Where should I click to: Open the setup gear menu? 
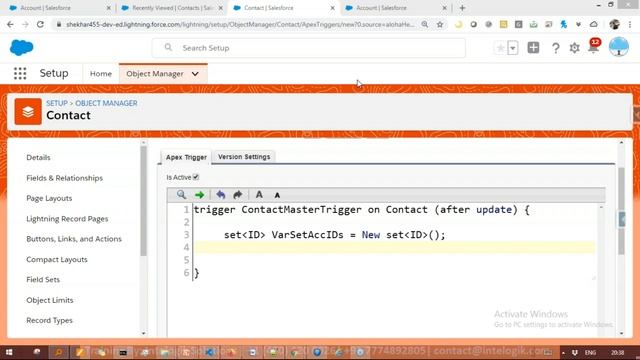point(574,48)
